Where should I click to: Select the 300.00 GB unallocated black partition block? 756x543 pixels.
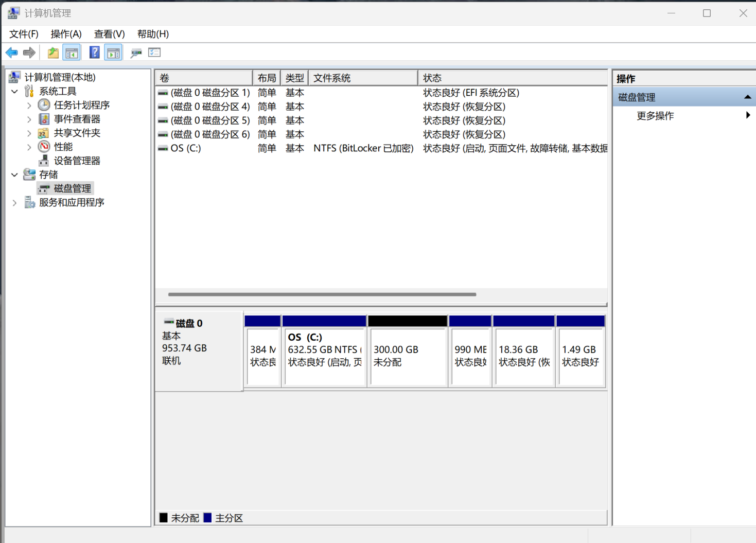point(408,351)
